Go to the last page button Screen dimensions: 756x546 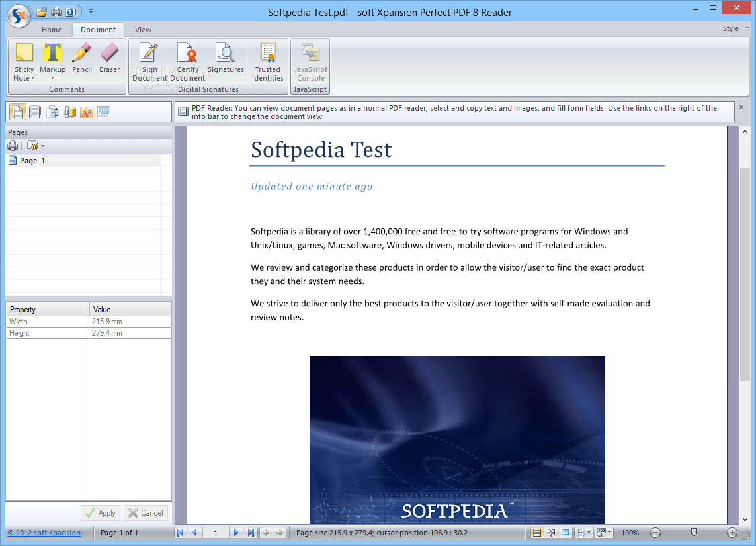point(251,533)
